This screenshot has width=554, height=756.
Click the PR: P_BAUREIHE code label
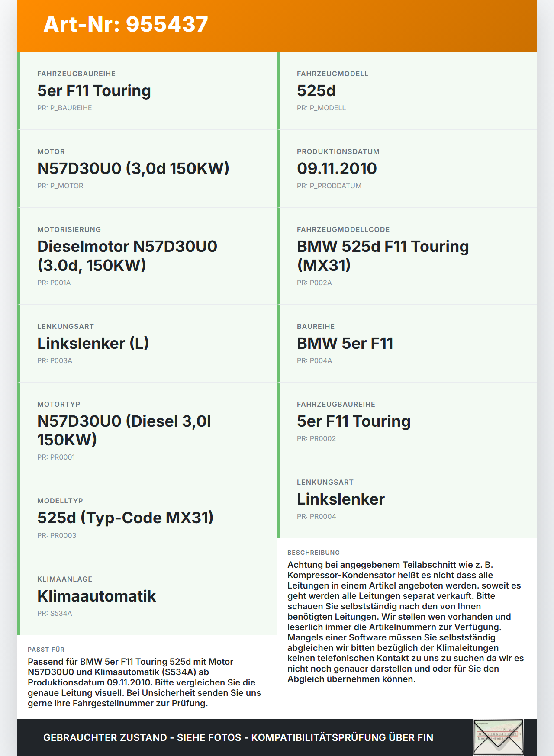click(x=64, y=108)
